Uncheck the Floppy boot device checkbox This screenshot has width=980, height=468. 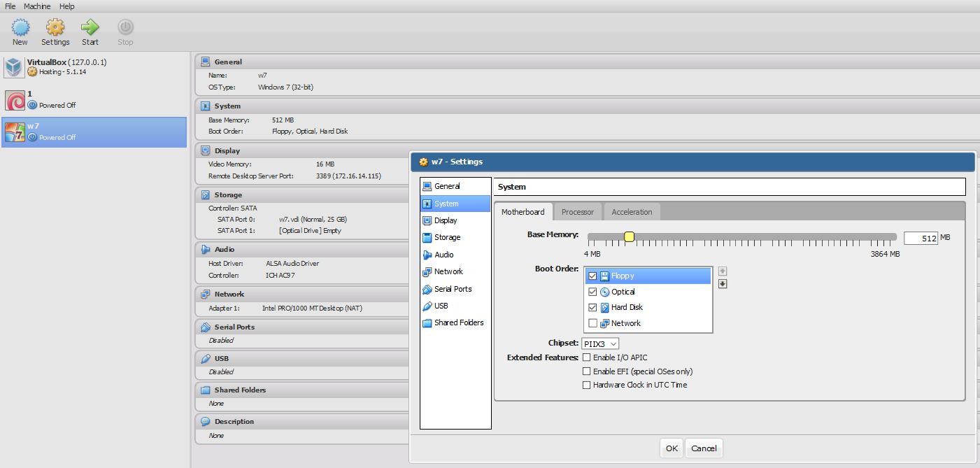click(x=592, y=276)
